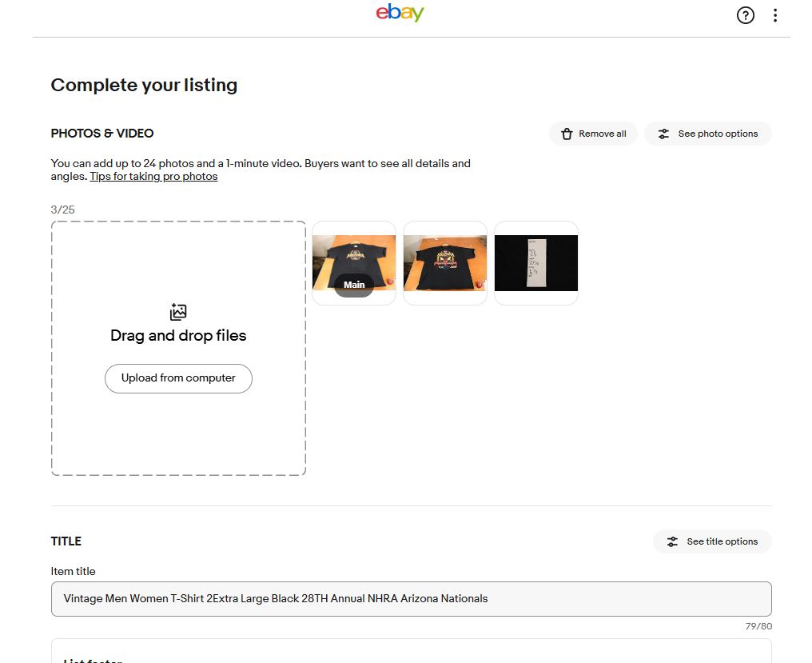The image size is (812, 663).
Task: Click the sliders icon beside See title options
Action: [x=672, y=541]
